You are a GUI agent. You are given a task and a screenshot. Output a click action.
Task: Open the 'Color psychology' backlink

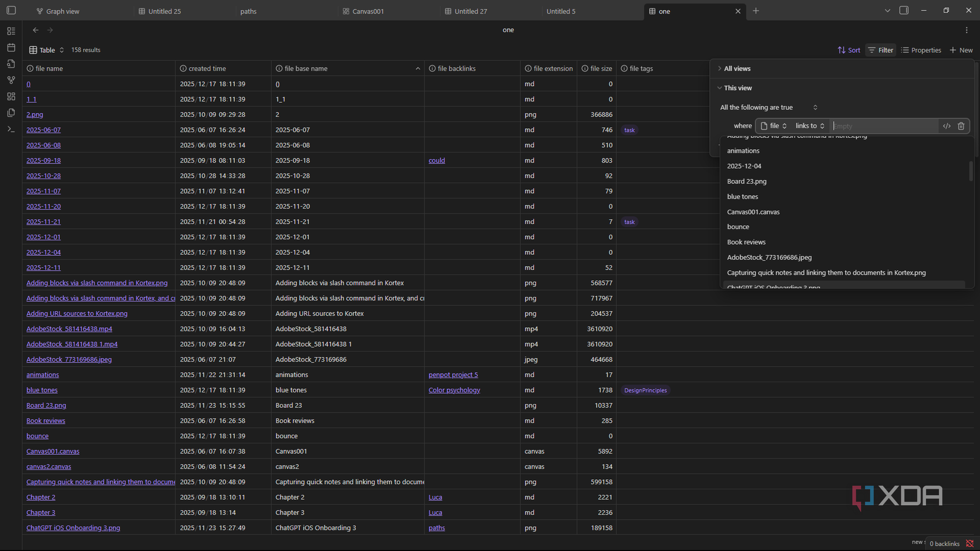[454, 390]
